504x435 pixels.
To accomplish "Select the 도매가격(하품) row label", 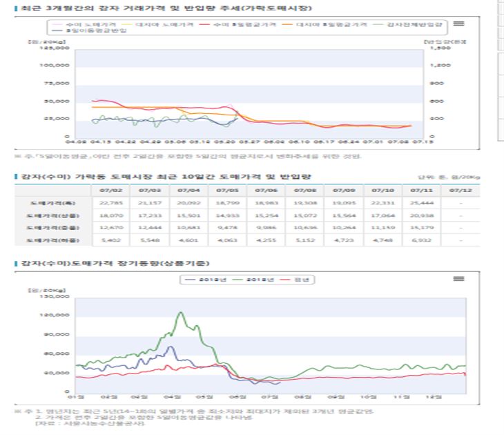I will click(53, 240).
